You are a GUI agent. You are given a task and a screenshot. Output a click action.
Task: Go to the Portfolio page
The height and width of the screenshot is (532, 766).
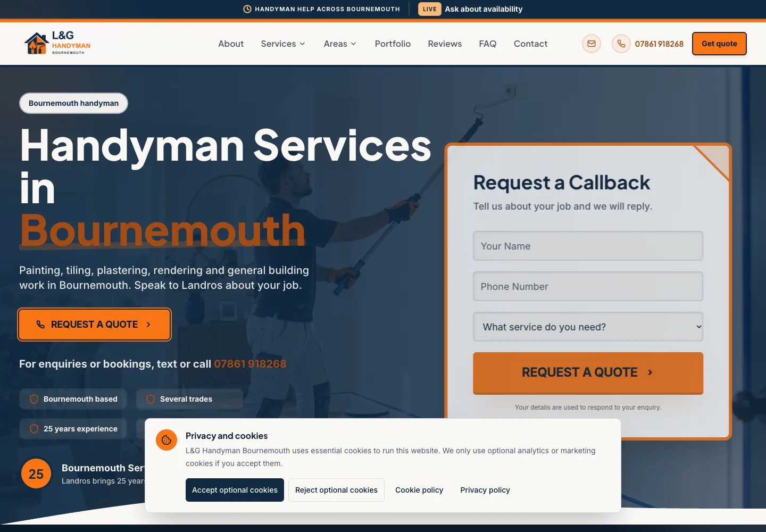tap(393, 44)
